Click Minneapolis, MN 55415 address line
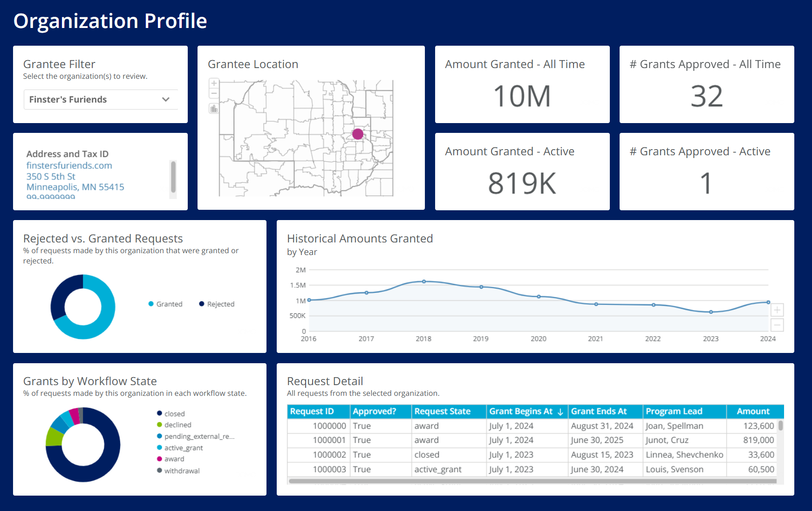The image size is (812, 511). (x=75, y=187)
